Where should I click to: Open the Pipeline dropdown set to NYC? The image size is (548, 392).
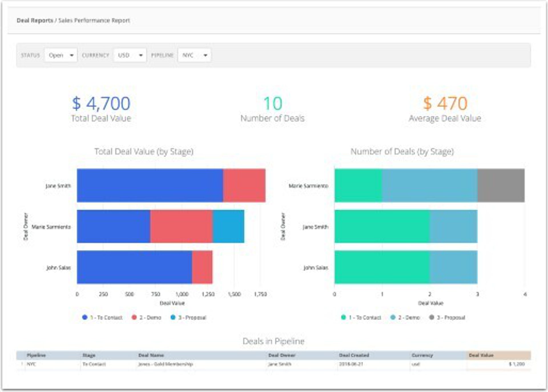(194, 55)
